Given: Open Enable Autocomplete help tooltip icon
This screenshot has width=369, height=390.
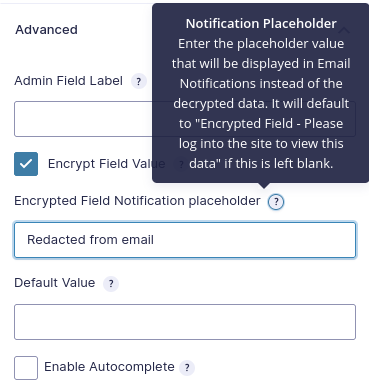Looking at the screenshot, I should pyautogui.click(x=187, y=367).
